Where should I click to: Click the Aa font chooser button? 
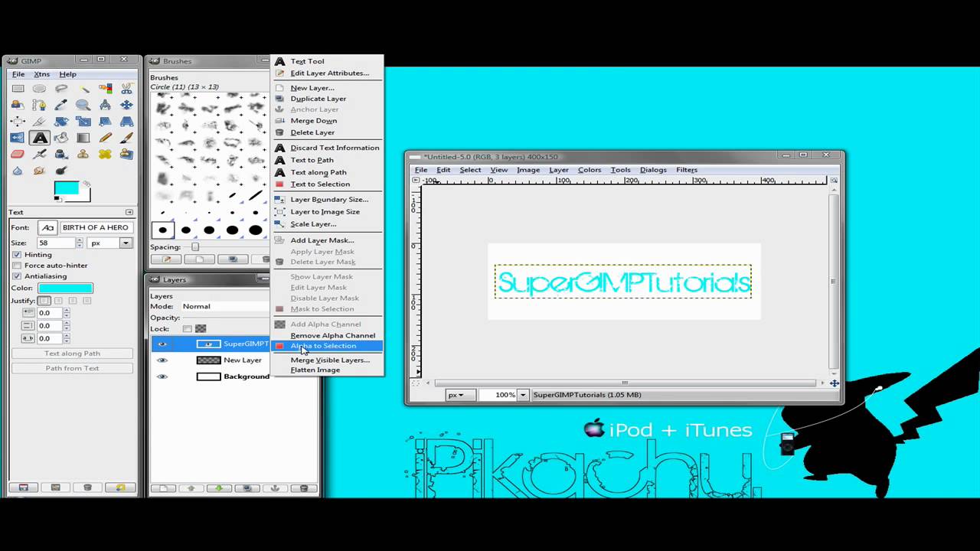pyautogui.click(x=47, y=227)
